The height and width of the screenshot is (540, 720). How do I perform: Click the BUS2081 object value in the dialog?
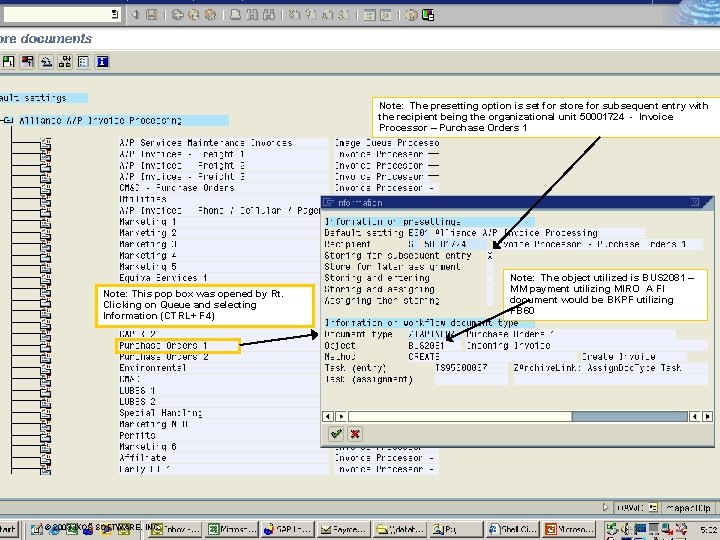[x=426, y=346]
